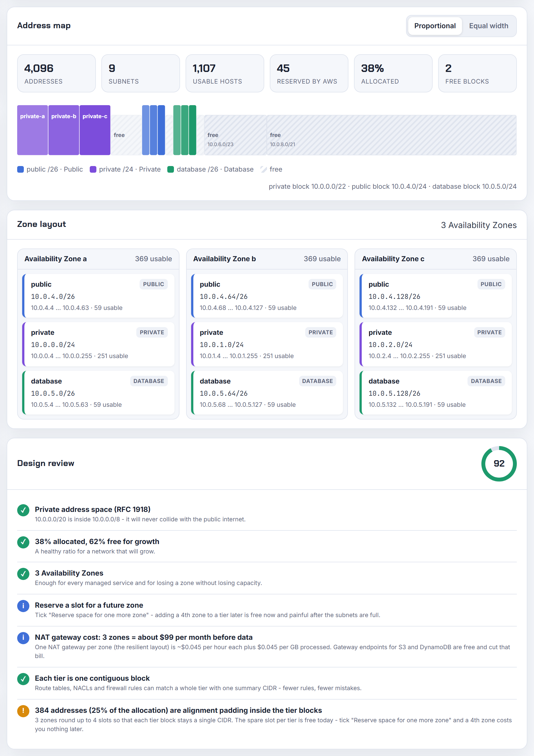Click the Availability Zone a header

point(98,259)
